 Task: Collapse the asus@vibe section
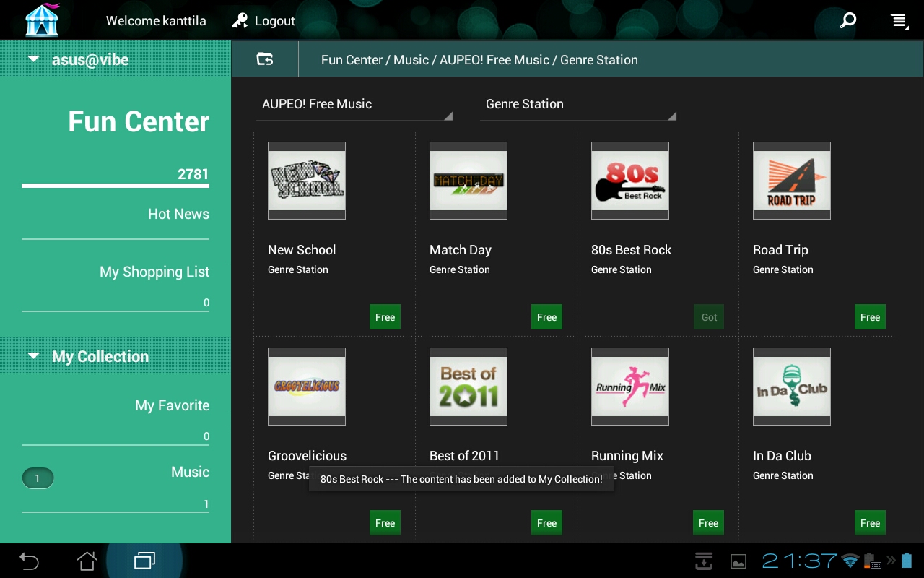[x=115, y=59]
